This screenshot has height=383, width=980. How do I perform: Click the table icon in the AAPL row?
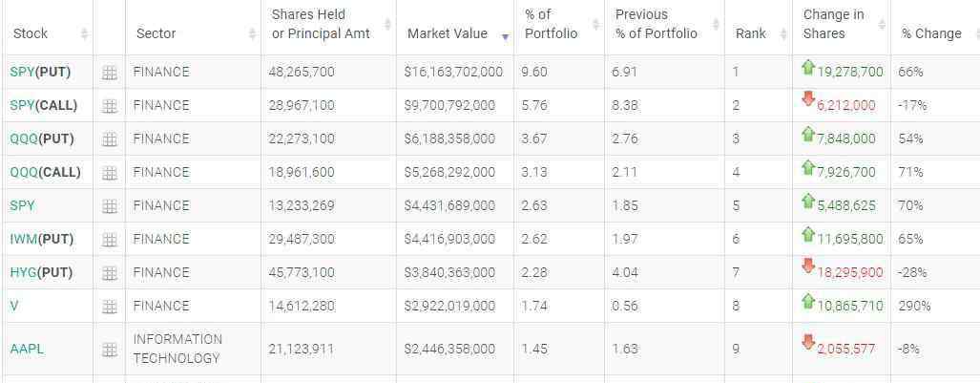(110, 350)
